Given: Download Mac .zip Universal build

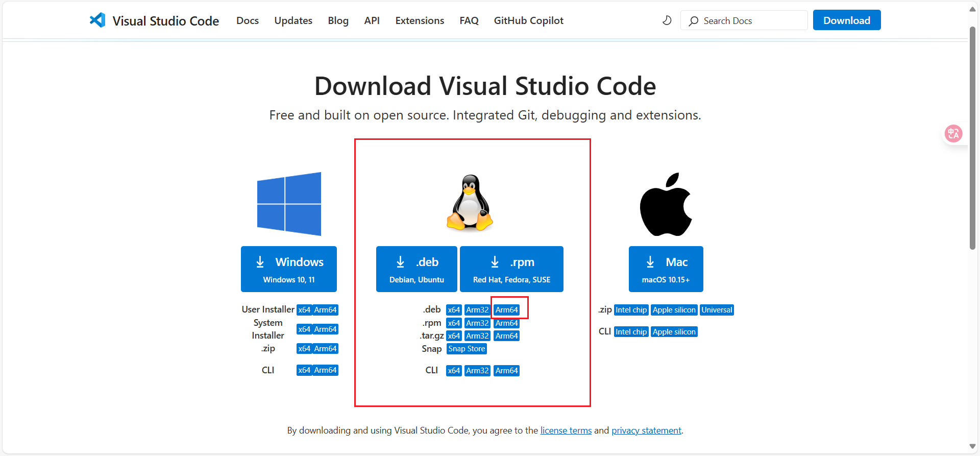Looking at the screenshot, I should click(717, 310).
